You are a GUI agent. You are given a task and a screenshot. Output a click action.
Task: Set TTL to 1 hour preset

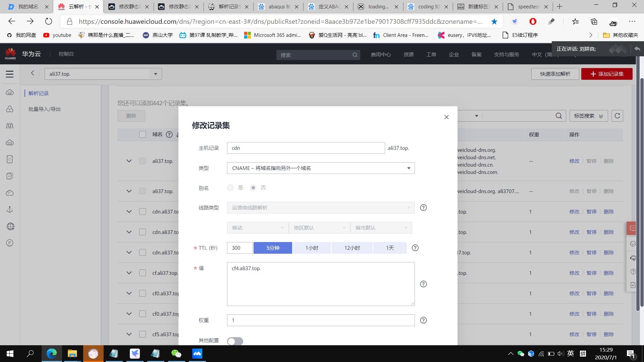(312, 248)
